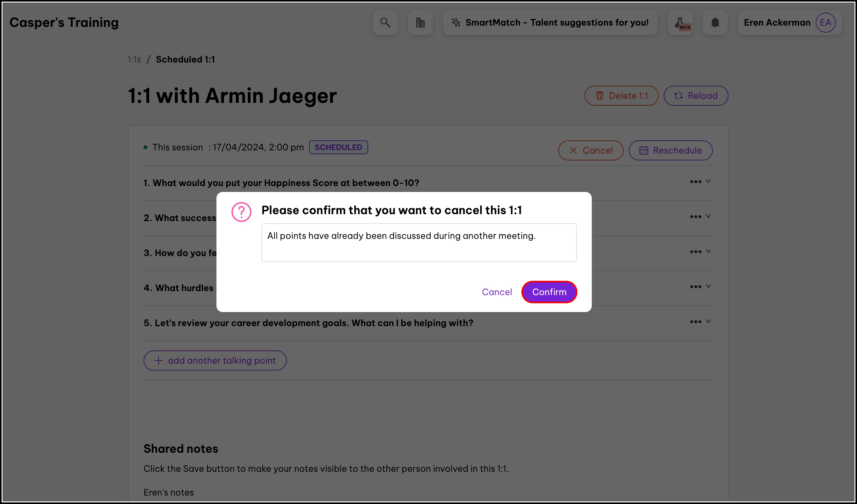Viewport: 857px width, 504px height.
Task: Click the search magnifier icon in header
Action: coord(385,23)
